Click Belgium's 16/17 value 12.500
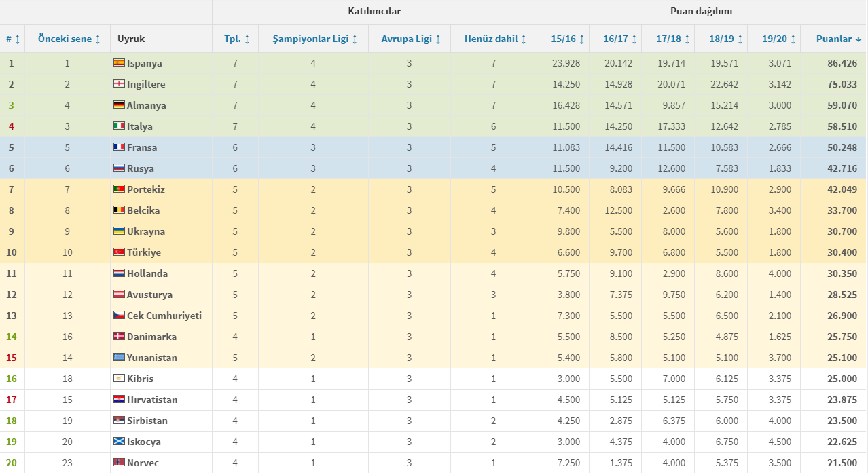Viewport: 868px width, 473px height. click(x=619, y=210)
